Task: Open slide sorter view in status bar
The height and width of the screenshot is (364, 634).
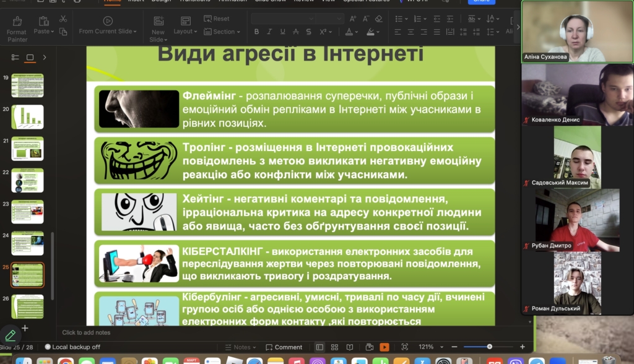Action: click(335, 347)
